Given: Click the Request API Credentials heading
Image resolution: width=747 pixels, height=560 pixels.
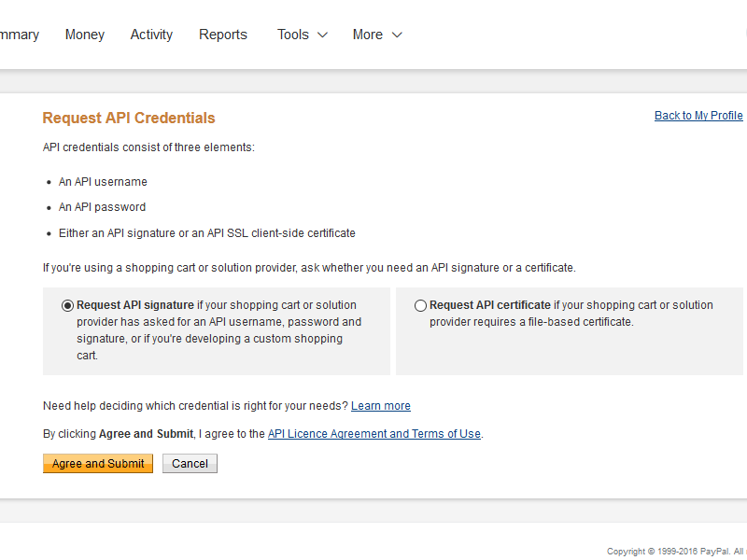Looking at the screenshot, I should tap(129, 119).
